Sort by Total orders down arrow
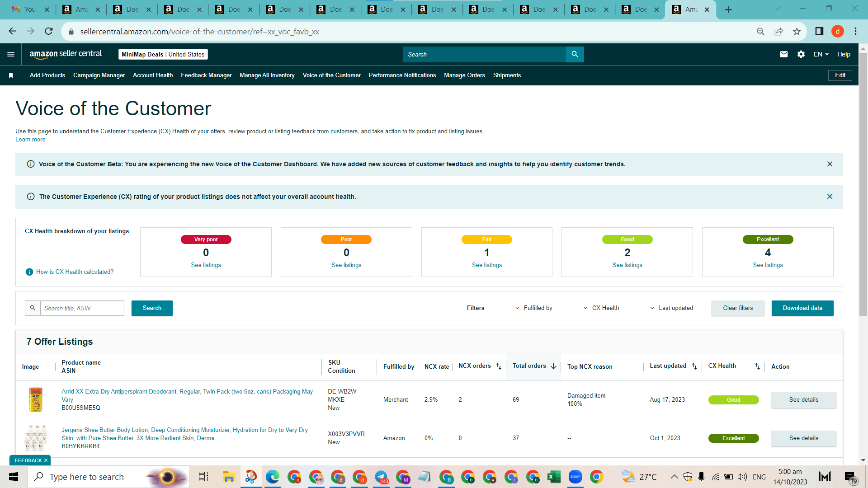 (x=553, y=366)
